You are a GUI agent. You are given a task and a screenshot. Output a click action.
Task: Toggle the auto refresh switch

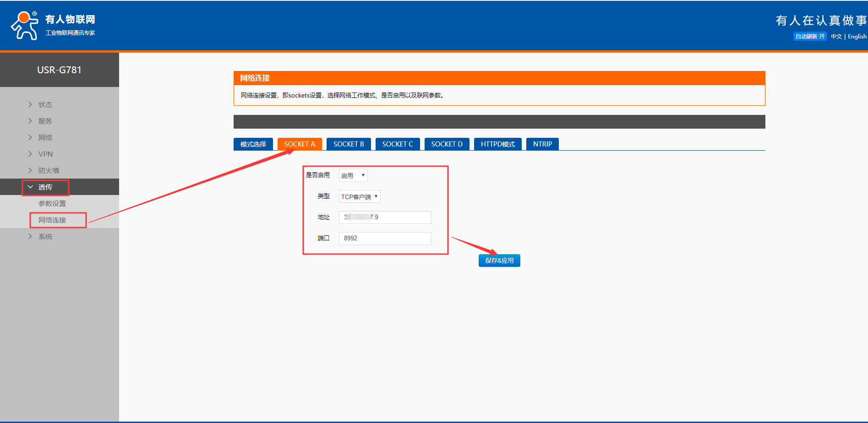[x=809, y=37]
